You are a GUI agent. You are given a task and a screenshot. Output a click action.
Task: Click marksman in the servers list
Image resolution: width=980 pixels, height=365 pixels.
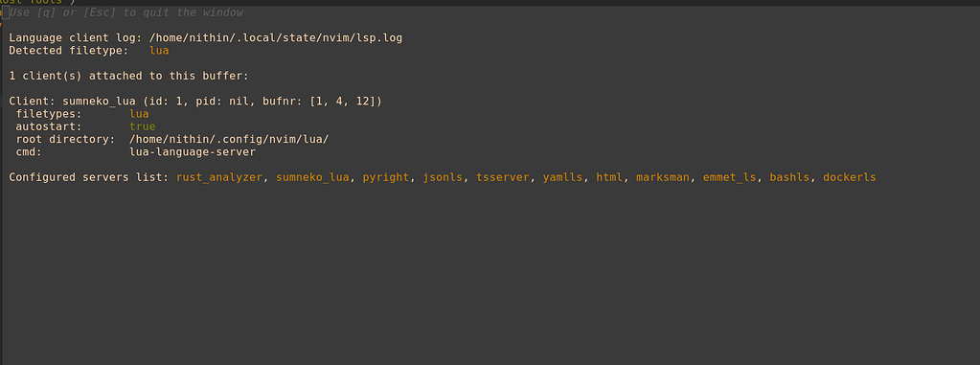click(663, 177)
